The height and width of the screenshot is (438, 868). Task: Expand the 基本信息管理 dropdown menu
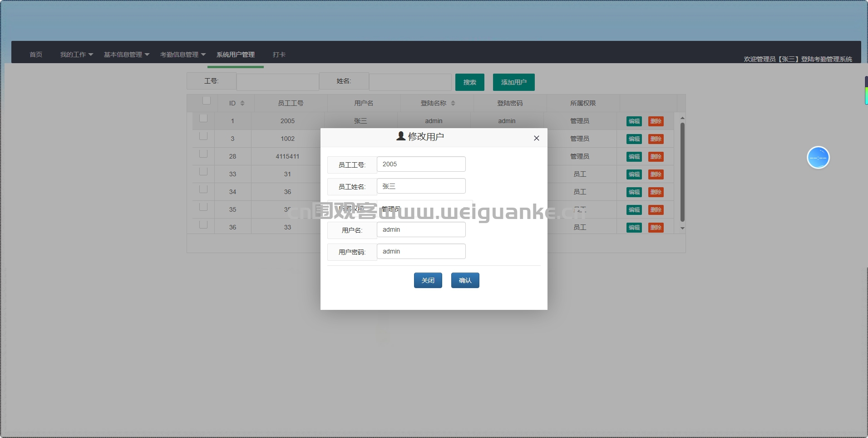[x=127, y=55]
